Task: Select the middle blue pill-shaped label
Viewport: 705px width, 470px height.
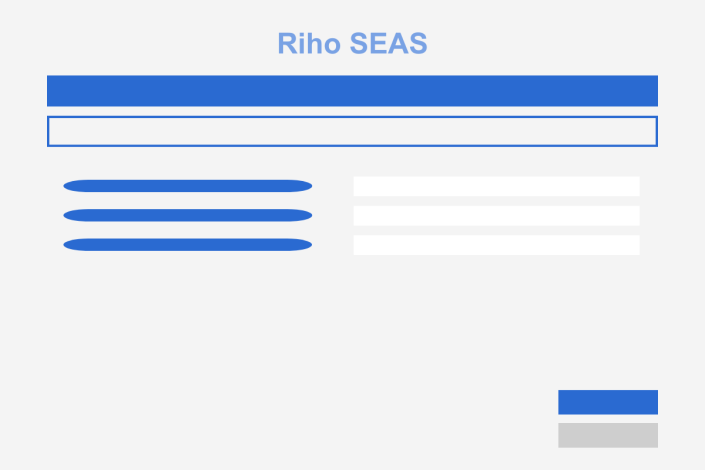Action: click(187, 215)
